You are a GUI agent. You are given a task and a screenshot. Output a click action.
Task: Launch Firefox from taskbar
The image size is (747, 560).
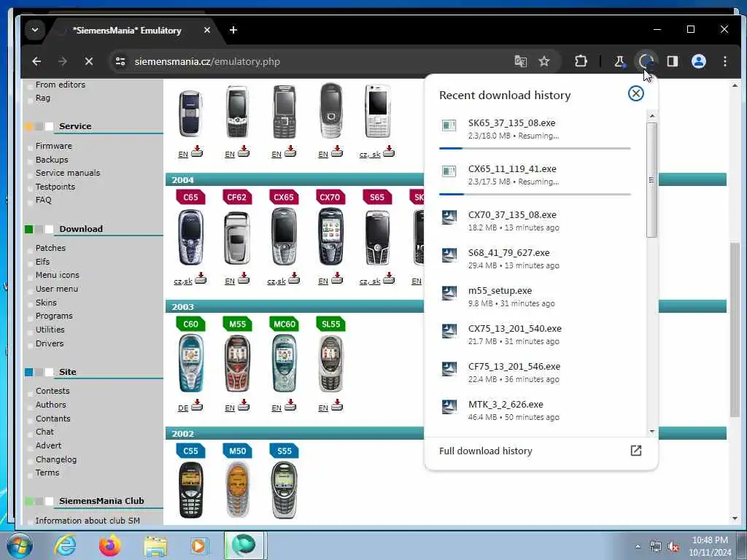coord(109,545)
